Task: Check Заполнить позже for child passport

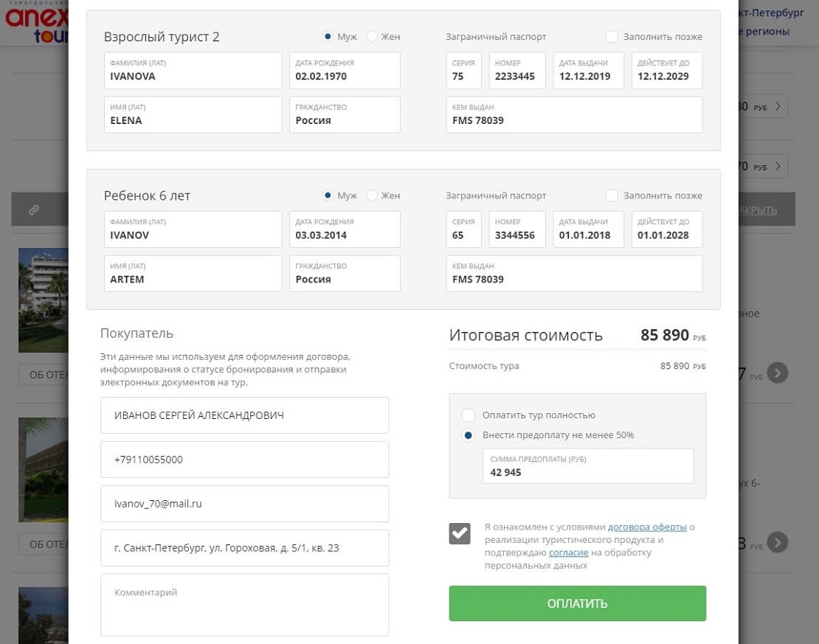Action: coord(612,195)
